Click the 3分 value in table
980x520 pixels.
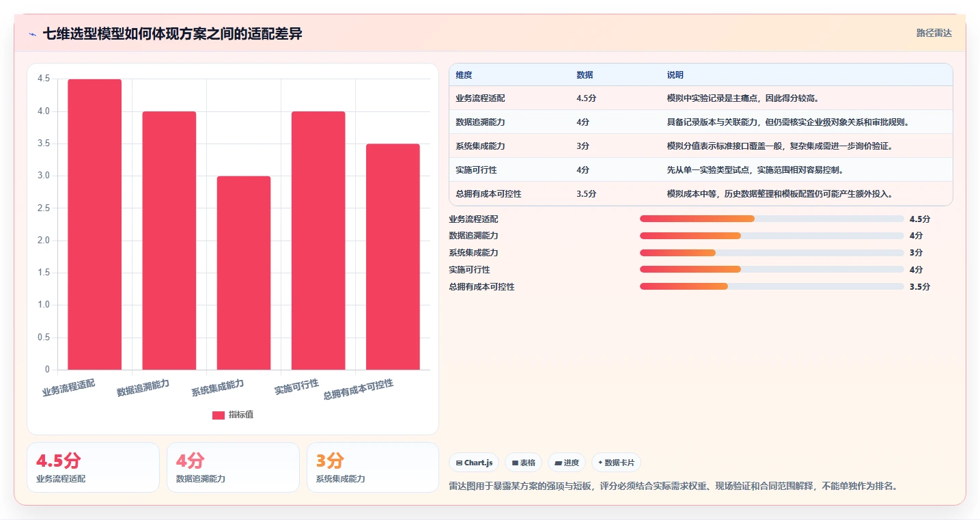(583, 146)
